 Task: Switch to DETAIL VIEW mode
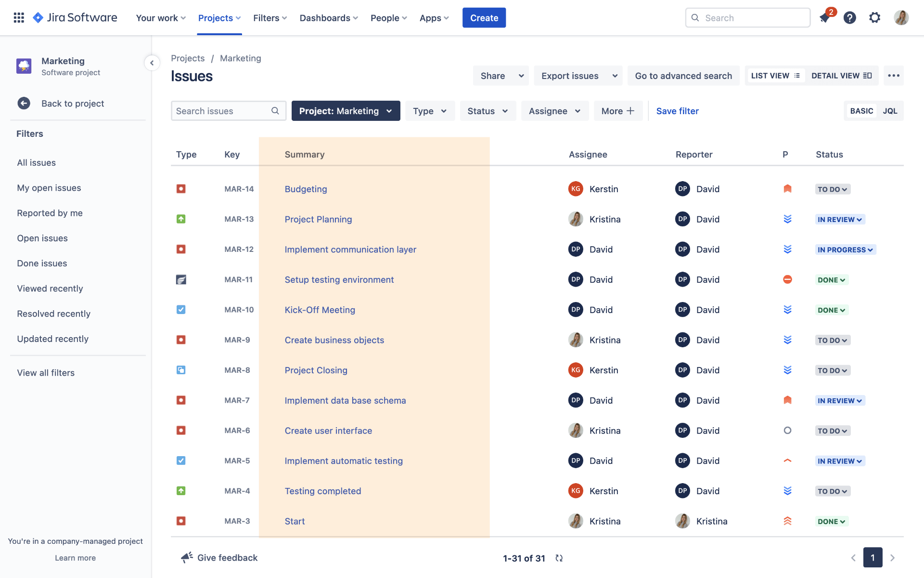[x=841, y=75]
